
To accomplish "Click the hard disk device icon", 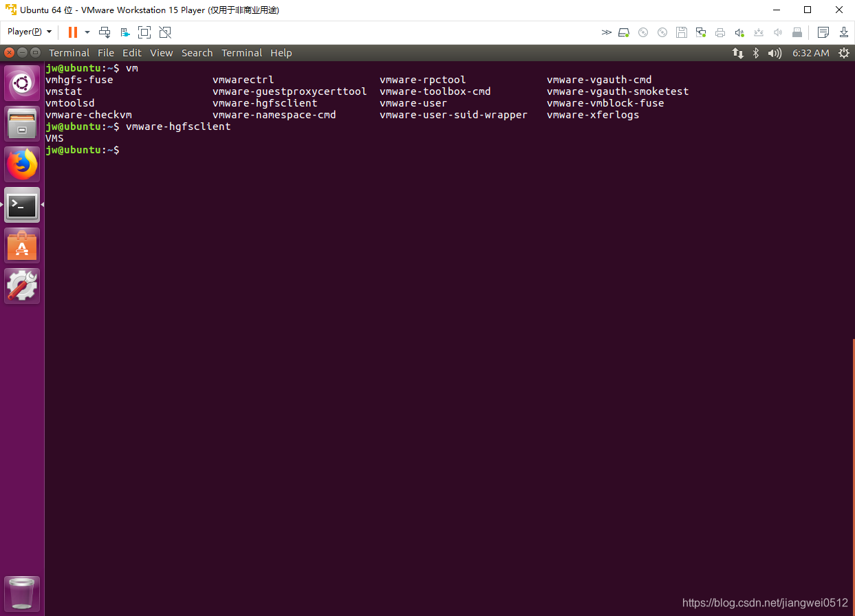I will click(624, 32).
